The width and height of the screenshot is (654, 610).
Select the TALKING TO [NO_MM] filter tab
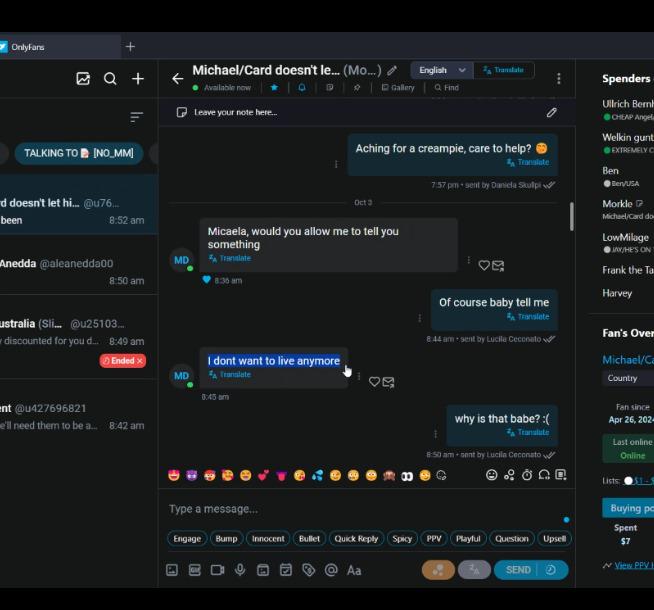point(78,153)
